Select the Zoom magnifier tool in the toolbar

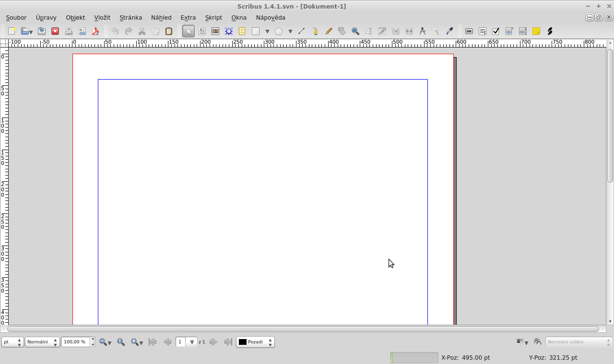(355, 31)
